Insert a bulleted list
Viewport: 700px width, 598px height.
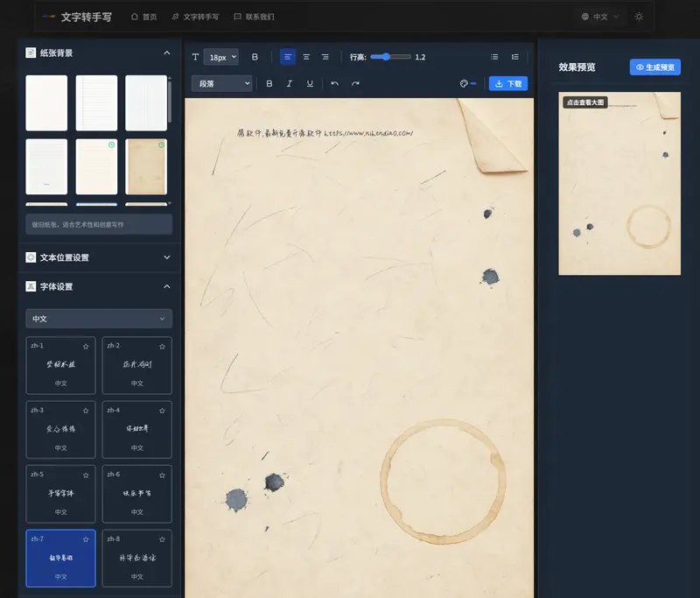coord(494,57)
